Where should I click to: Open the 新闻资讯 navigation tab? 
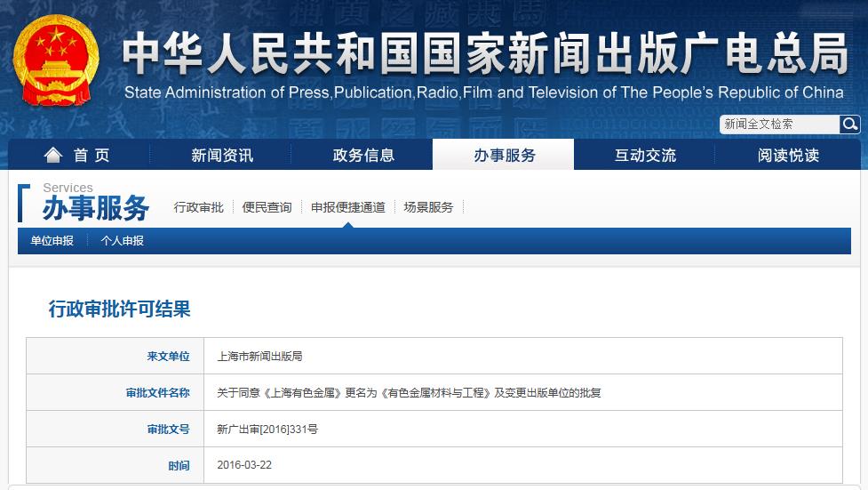pos(221,155)
